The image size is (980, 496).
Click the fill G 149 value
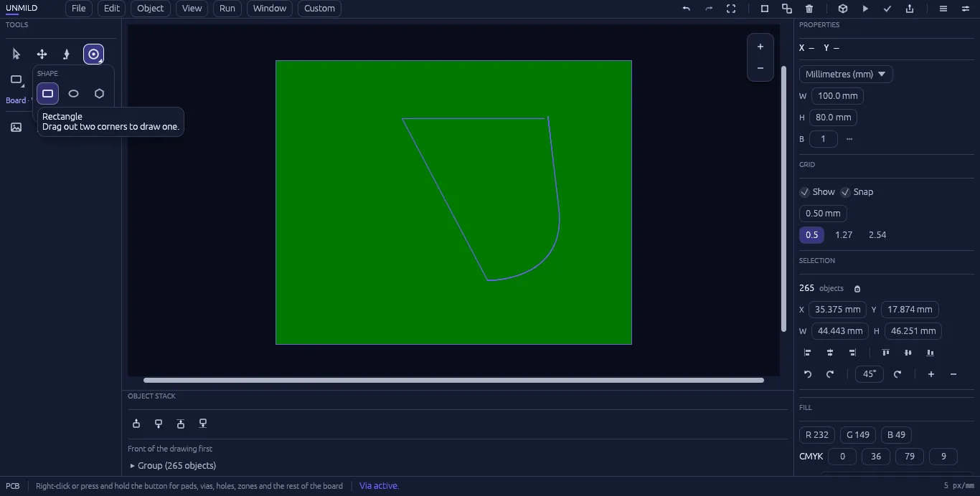[858, 435]
